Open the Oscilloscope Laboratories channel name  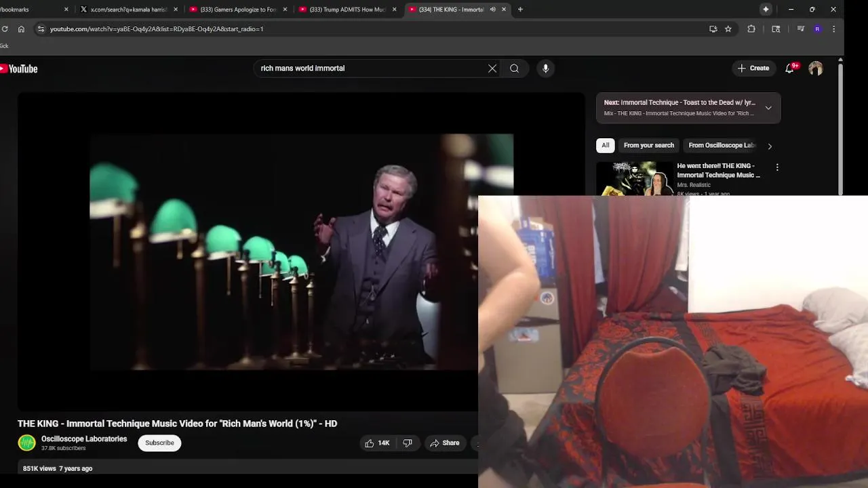click(x=84, y=439)
